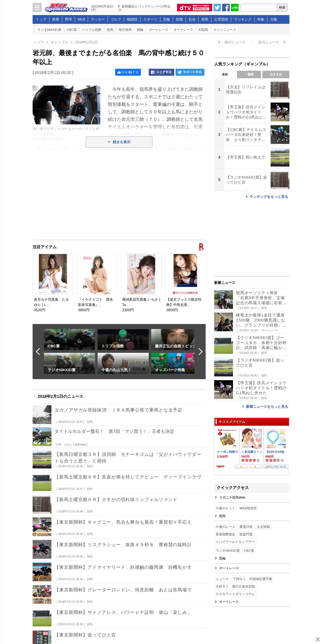Click the Rakuten widget previous arrow

click(x=241, y=466)
